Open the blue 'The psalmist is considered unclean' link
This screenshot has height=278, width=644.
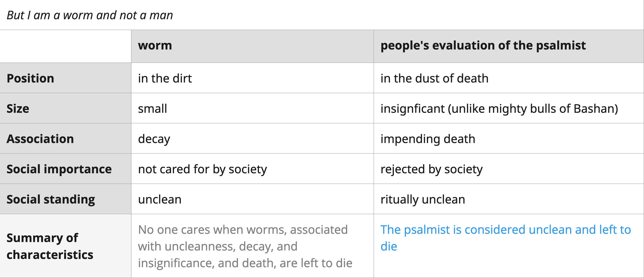[506, 238]
